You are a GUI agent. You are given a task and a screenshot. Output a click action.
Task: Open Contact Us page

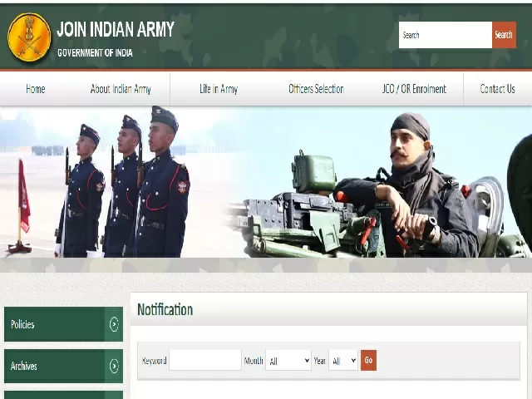[497, 89]
